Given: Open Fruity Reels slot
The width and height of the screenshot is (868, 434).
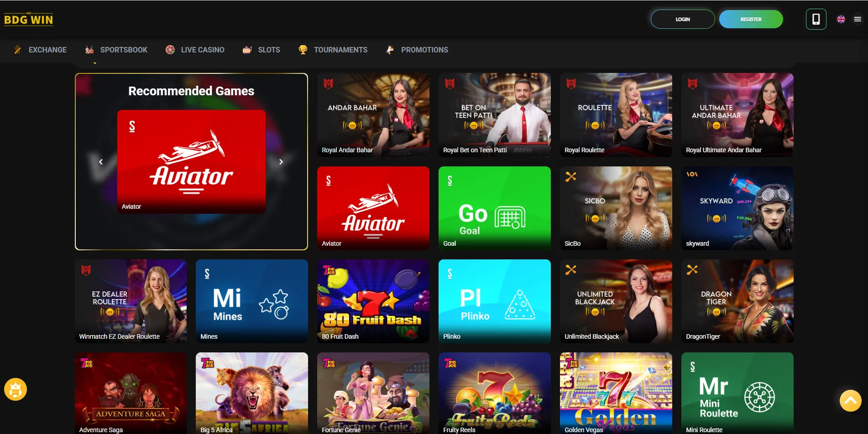Looking at the screenshot, I should [495, 393].
